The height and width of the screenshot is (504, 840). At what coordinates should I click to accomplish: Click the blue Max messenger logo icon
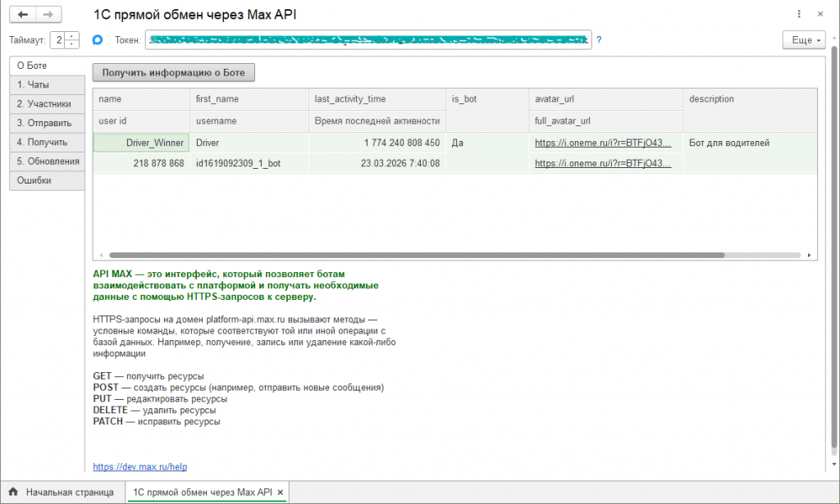(x=98, y=39)
